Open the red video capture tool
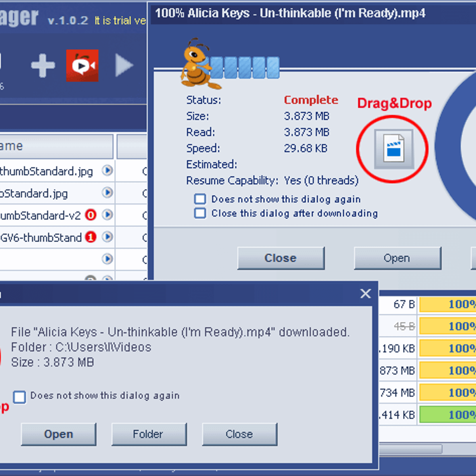 coord(82,65)
